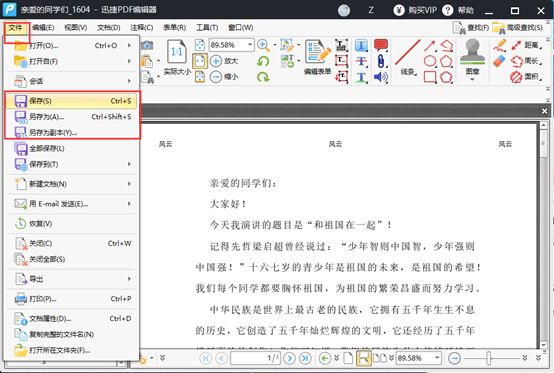Select the eraser tool icon
Viewport: 554px width, 373px height.
coord(499,61)
